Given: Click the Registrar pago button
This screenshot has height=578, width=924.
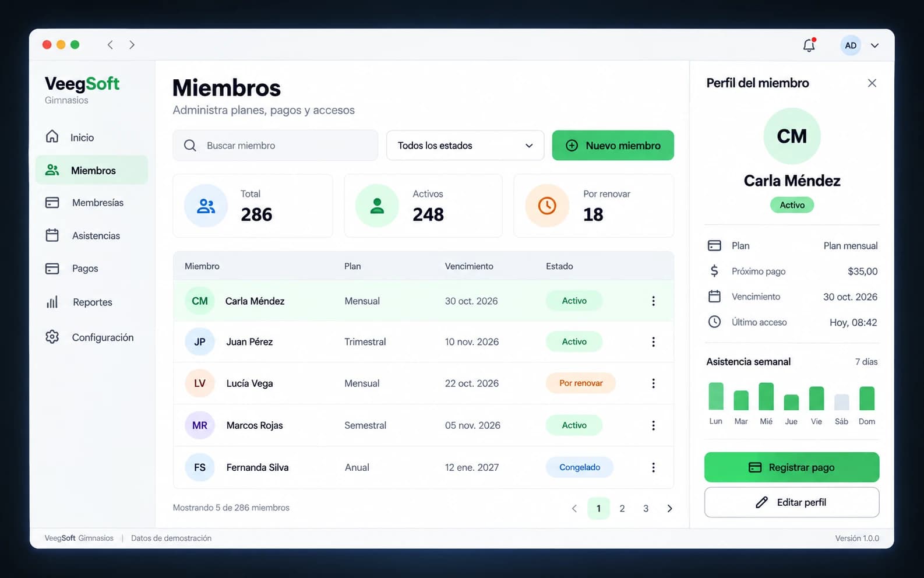Looking at the screenshot, I should click(792, 467).
